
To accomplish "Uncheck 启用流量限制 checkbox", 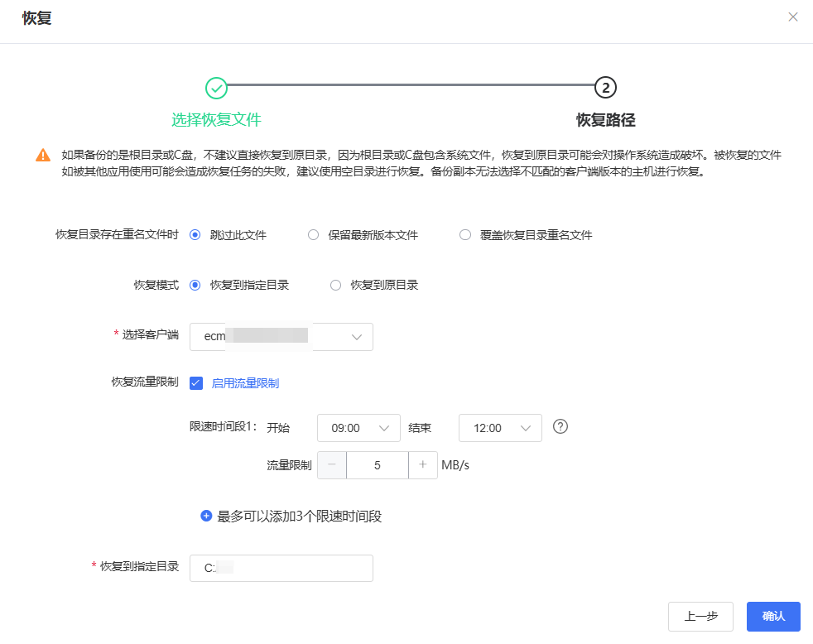I will pos(196,383).
